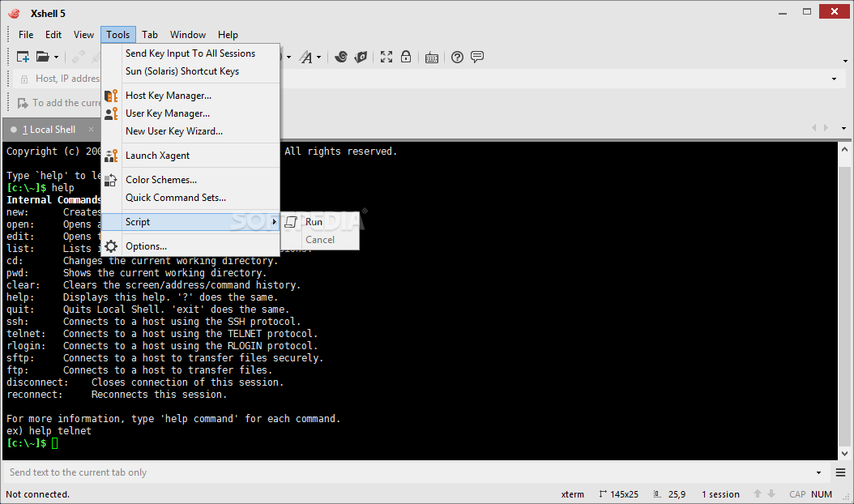Launch Xftp leaf icon in toolbar
The height and width of the screenshot is (504, 854).
coord(361,57)
